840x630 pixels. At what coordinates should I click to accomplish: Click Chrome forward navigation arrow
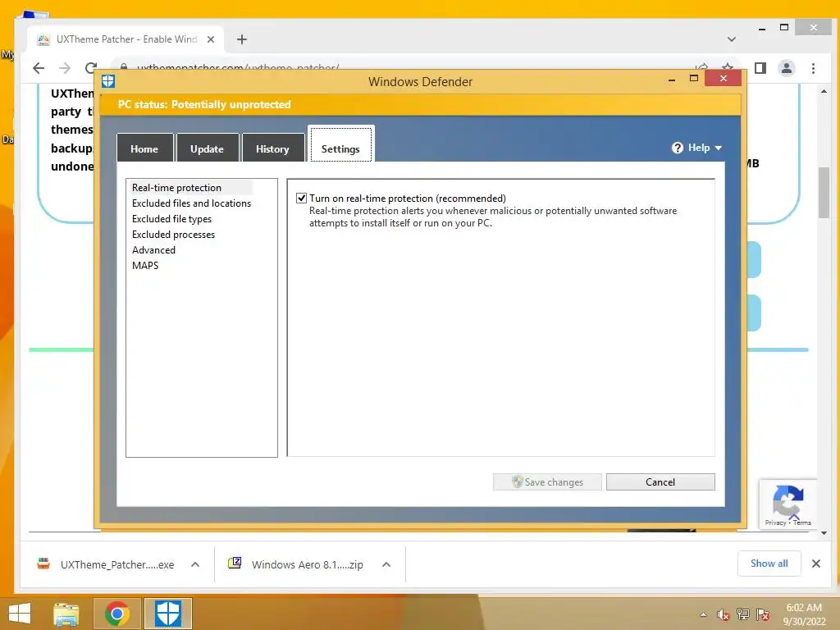65,68
